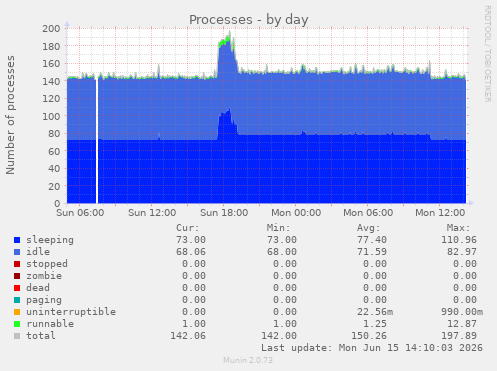Screen dimensions: 497x371
Task: Click the runnable legend color swatch
Action: (x=17, y=324)
